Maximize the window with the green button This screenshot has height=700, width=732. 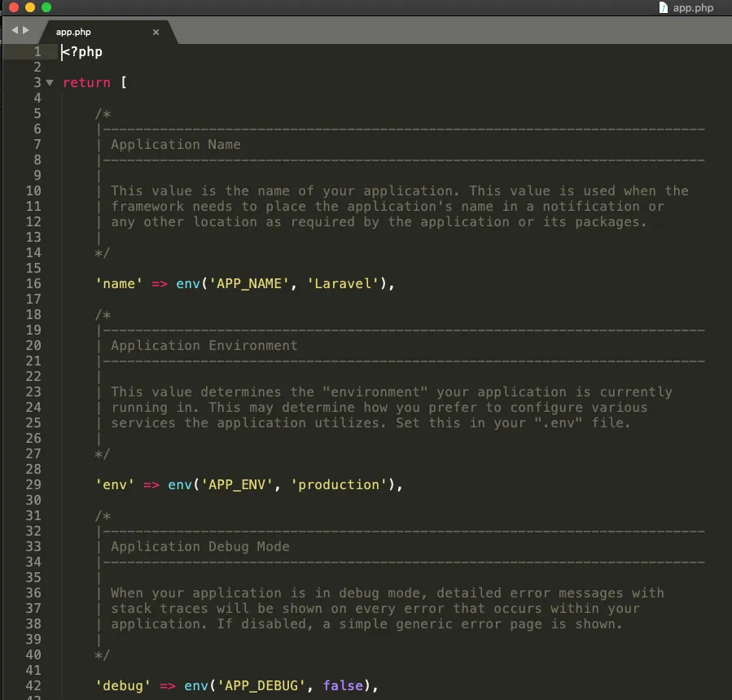click(46, 7)
